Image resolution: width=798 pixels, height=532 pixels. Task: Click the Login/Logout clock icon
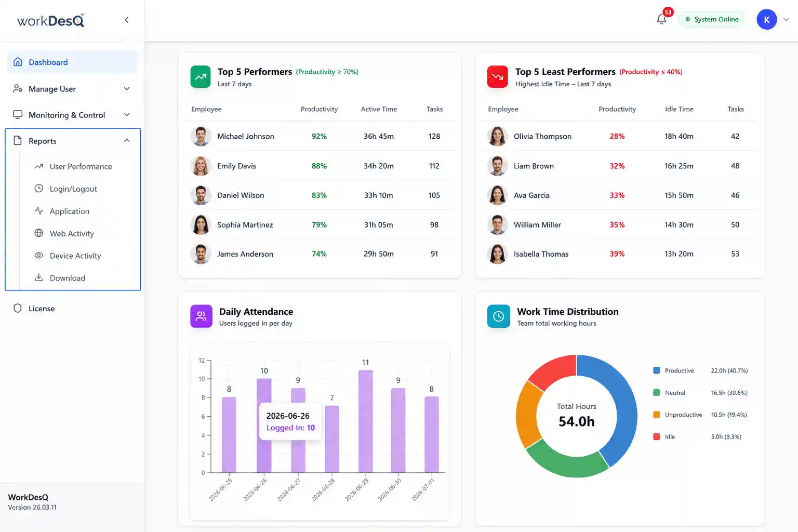(x=39, y=188)
